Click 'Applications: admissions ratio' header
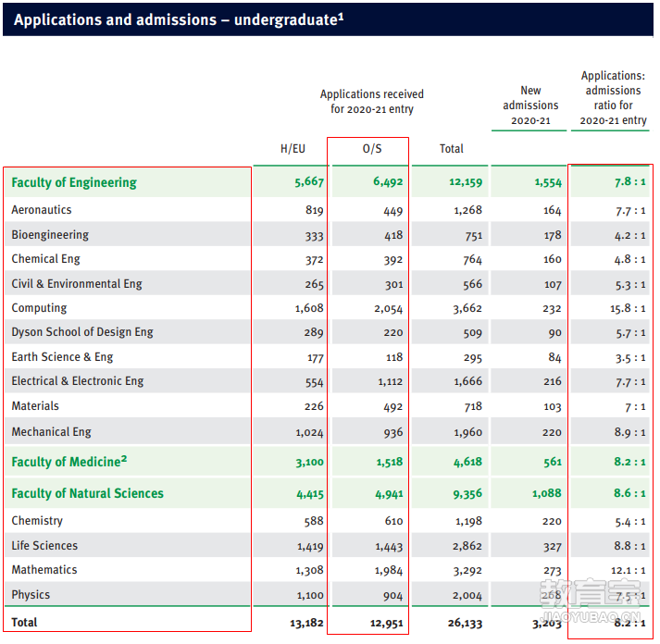The image size is (660, 644). click(x=613, y=98)
